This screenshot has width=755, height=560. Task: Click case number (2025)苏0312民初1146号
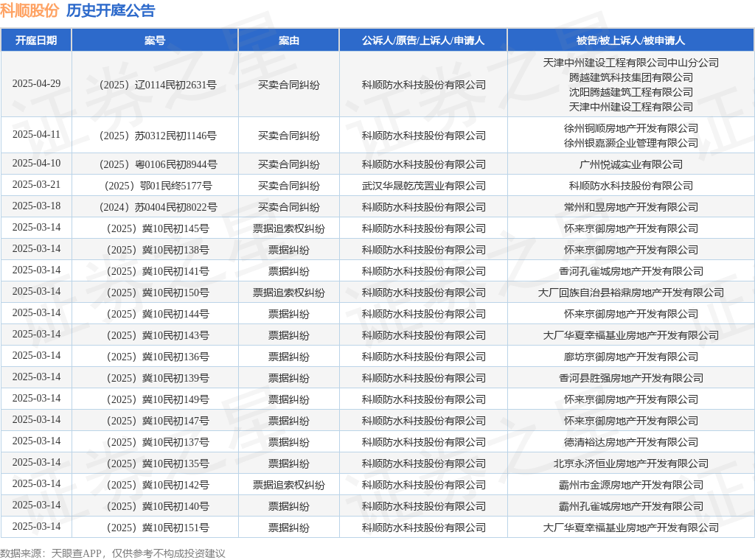pos(158,136)
